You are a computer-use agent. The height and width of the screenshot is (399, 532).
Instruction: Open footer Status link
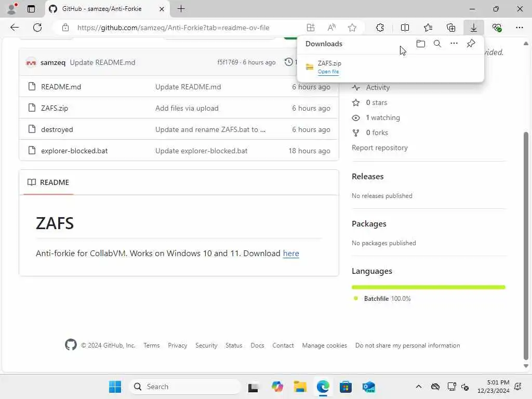tap(234, 345)
